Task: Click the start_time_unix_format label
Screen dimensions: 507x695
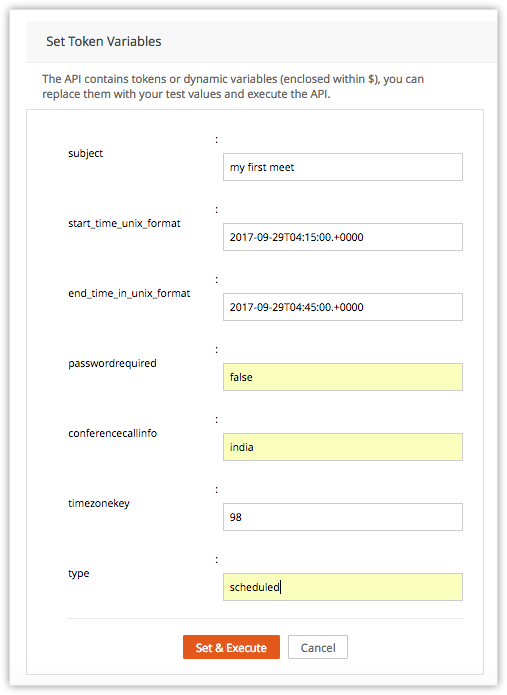Action: click(x=124, y=223)
